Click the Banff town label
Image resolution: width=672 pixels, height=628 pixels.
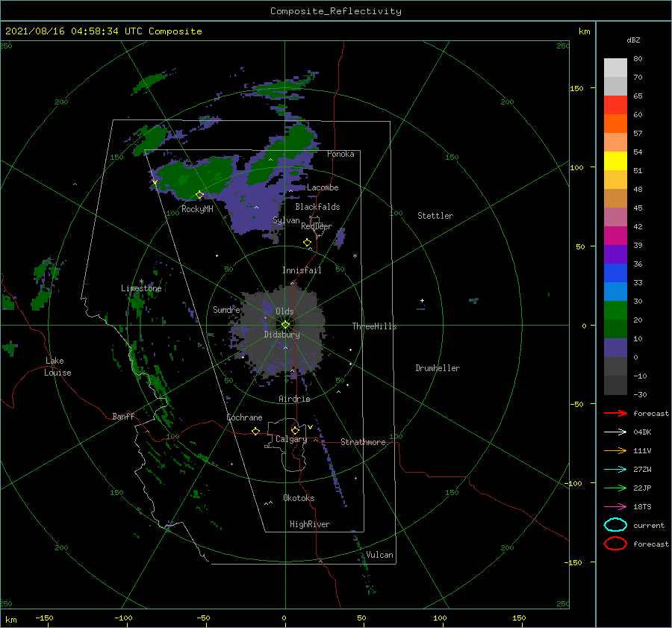tap(123, 416)
